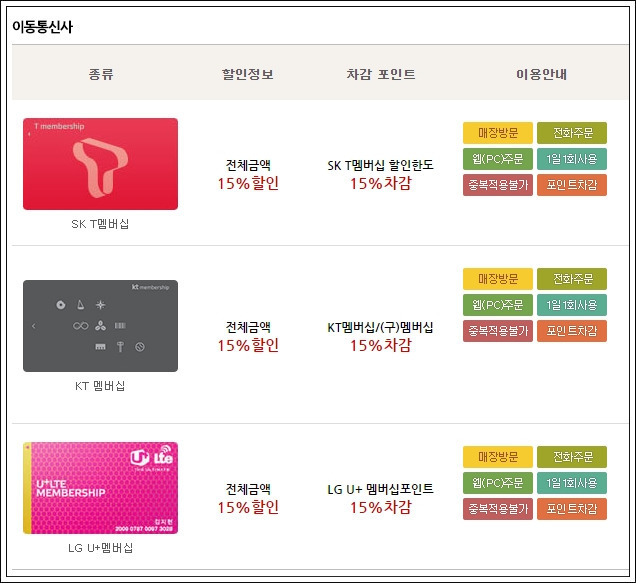Click 매장방문 badge in LG U+멤버십 row
This screenshot has height=583, width=636.
coord(498,457)
